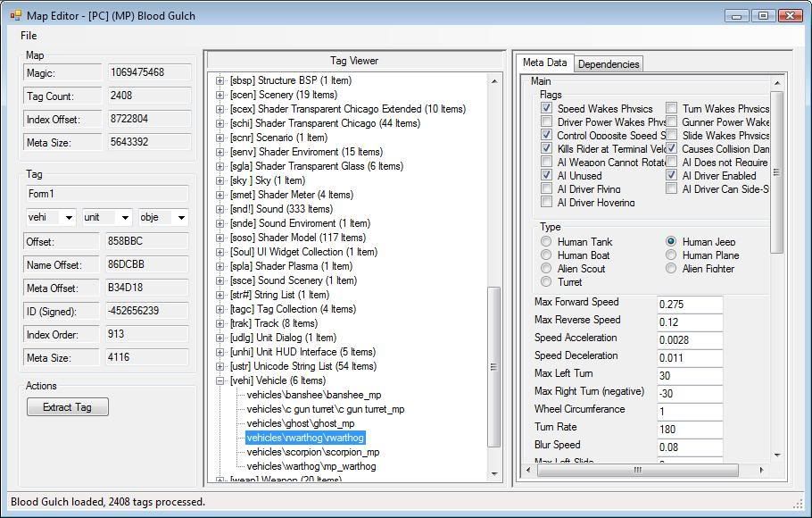Click the Wheel Circumference field
The image size is (812, 518).
[x=690, y=412]
